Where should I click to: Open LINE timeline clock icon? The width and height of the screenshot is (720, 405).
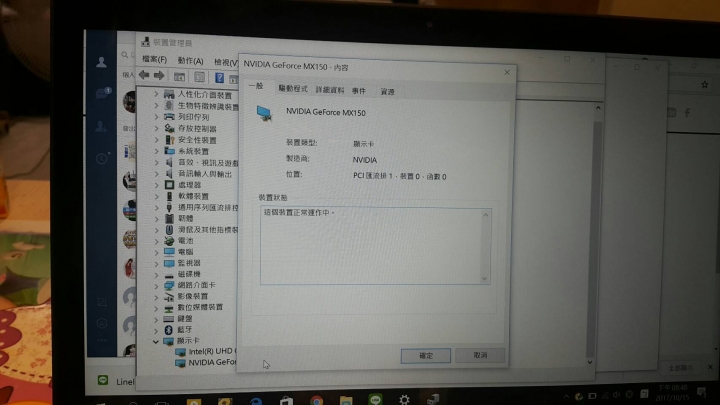tap(102, 158)
